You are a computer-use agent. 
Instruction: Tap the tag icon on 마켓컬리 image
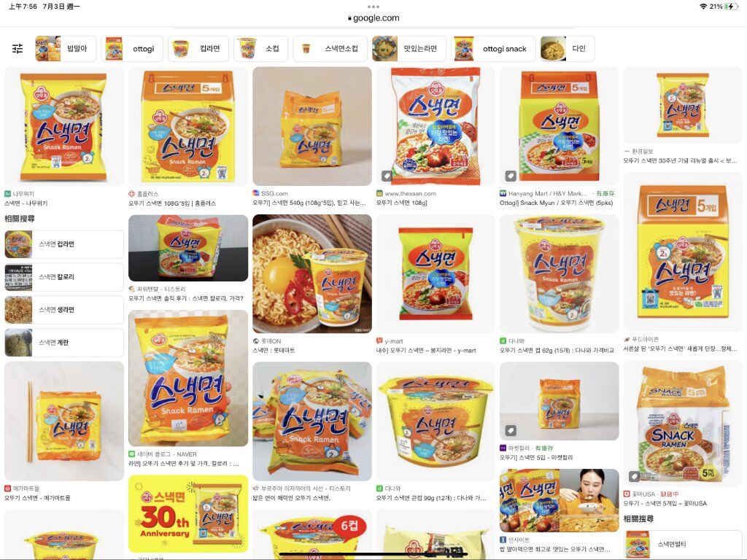510,430
